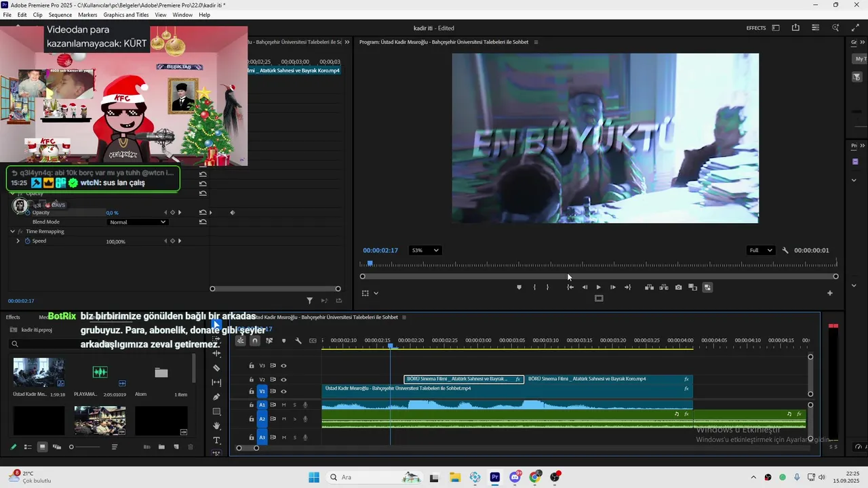Expand hidden panels chevron beside Source tab

pos(347,42)
